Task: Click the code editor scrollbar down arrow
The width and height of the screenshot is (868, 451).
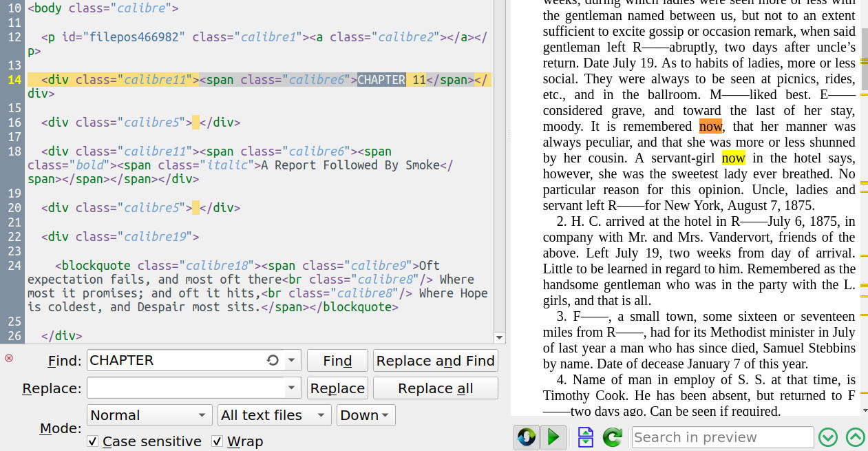Action: point(500,337)
